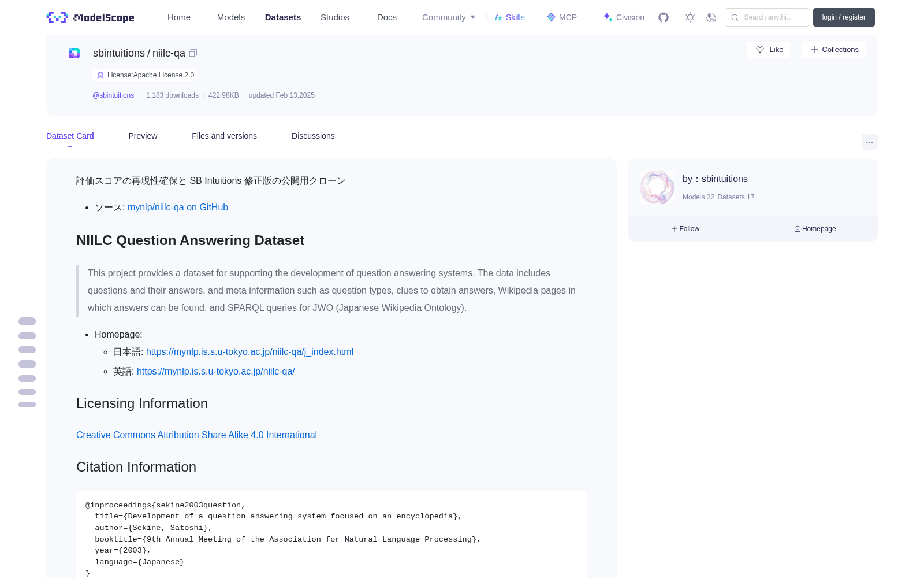Click the login / register button
Viewport: 924px width, 578px height.
pyautogui.click(x=844, y=17)
